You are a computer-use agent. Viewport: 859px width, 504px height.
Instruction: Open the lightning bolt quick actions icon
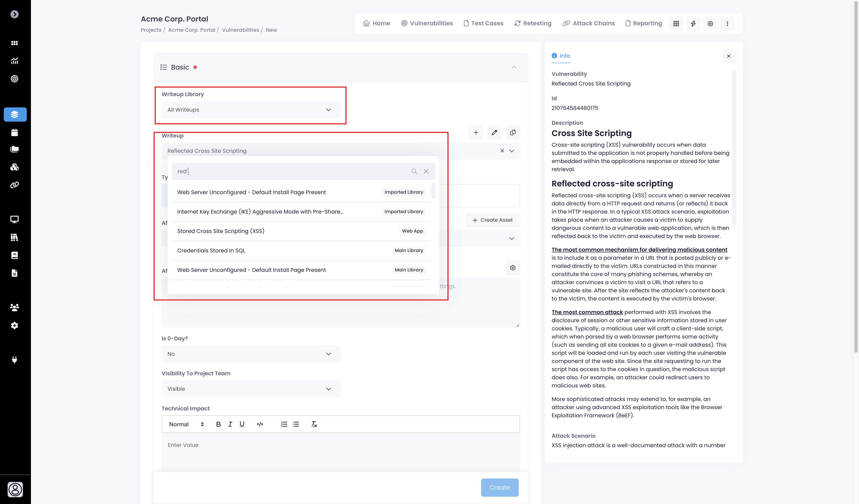point(693,24)
